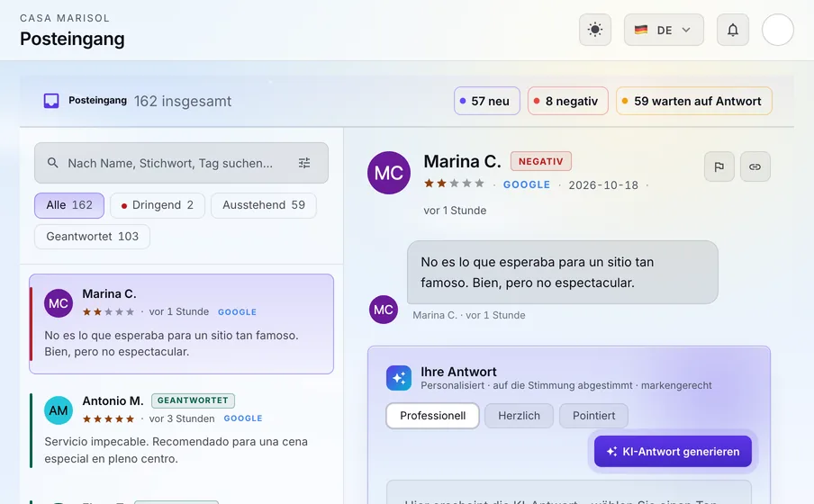Click Antonio's review text 'Servicio impecable'
The image size is (814, 504).
[176, 450]
